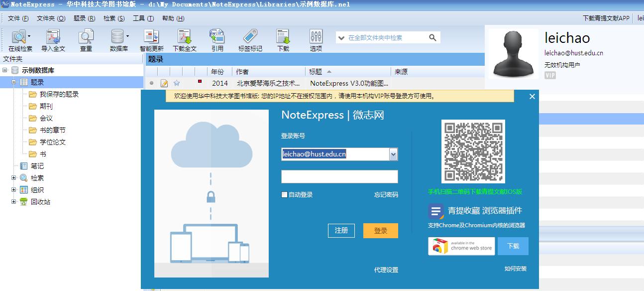Viewport: 644px width, 291px height.
Task: Click the QR code image in the login dialog
Action: [x=473, y=151]
